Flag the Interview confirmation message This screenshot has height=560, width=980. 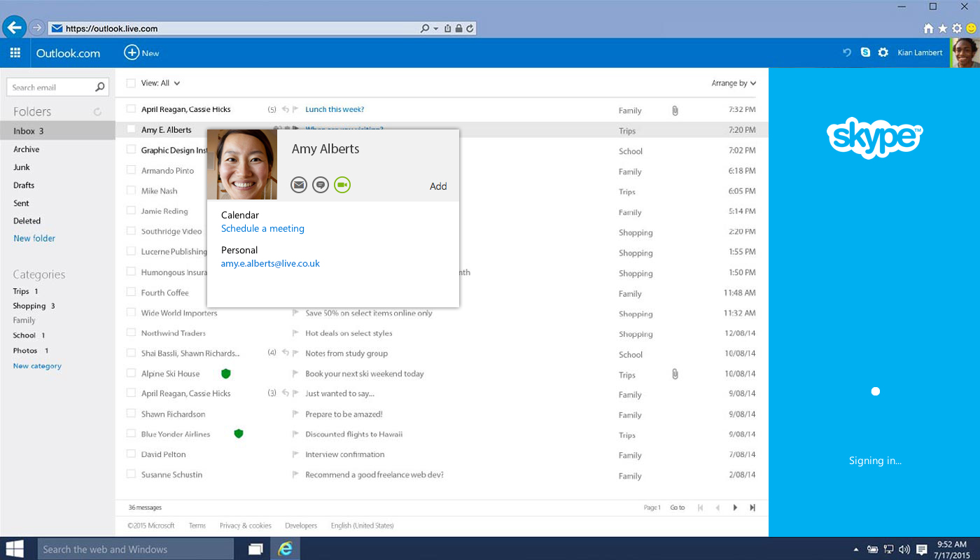[x=296, y=454]
